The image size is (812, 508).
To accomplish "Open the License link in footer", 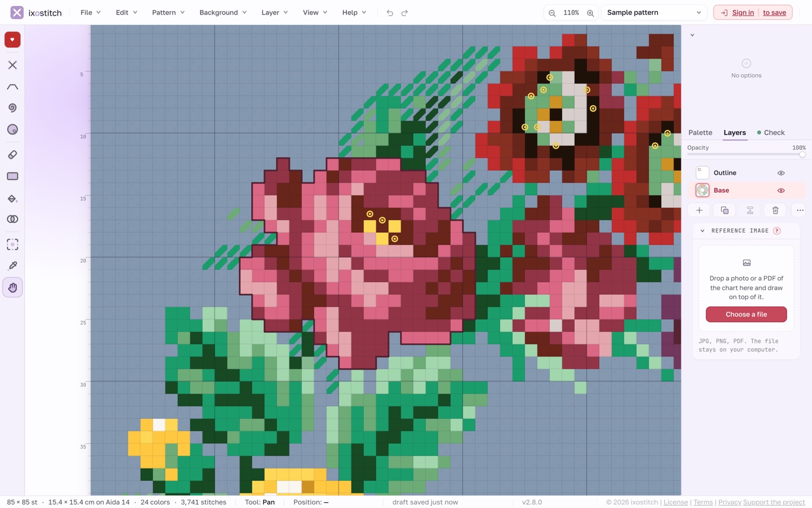I will (676, 503).
